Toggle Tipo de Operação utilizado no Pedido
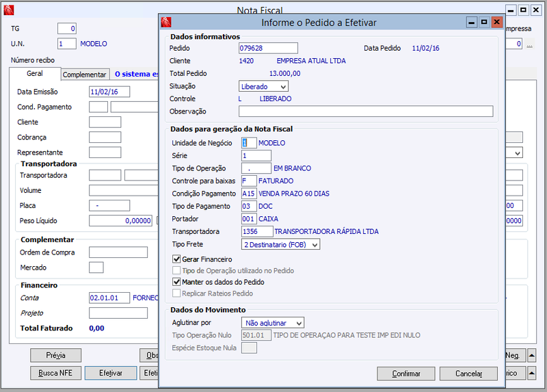The image size is (547, 392). pyautogui.click(x=176, y=270)
